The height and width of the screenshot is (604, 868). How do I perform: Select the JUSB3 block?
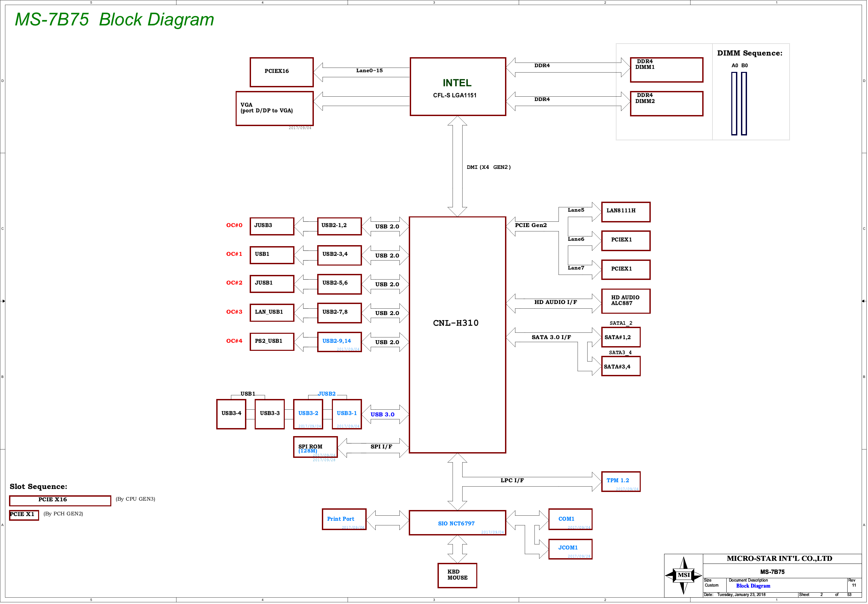pos(272,226)
